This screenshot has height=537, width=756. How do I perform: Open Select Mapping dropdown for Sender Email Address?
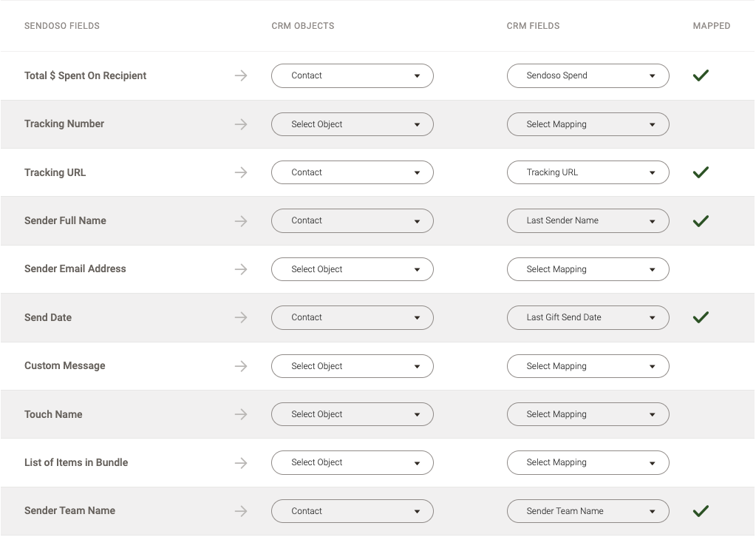point(588,269)
